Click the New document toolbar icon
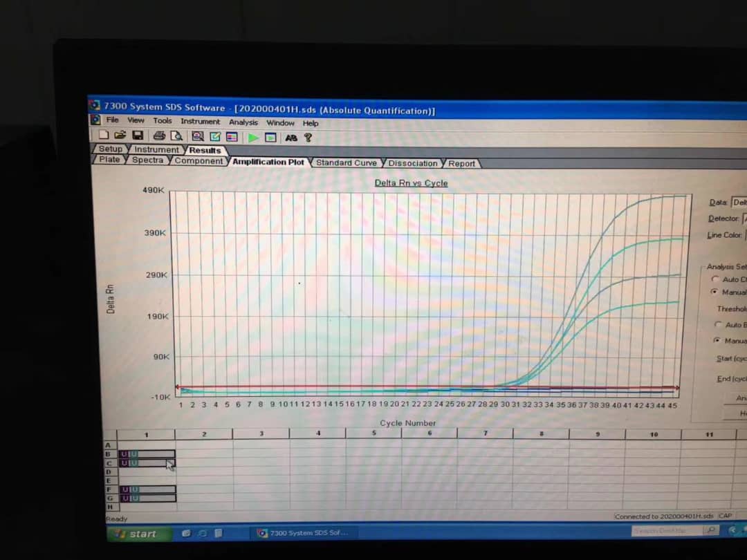The image size is (747, 560). pos(104,136)
